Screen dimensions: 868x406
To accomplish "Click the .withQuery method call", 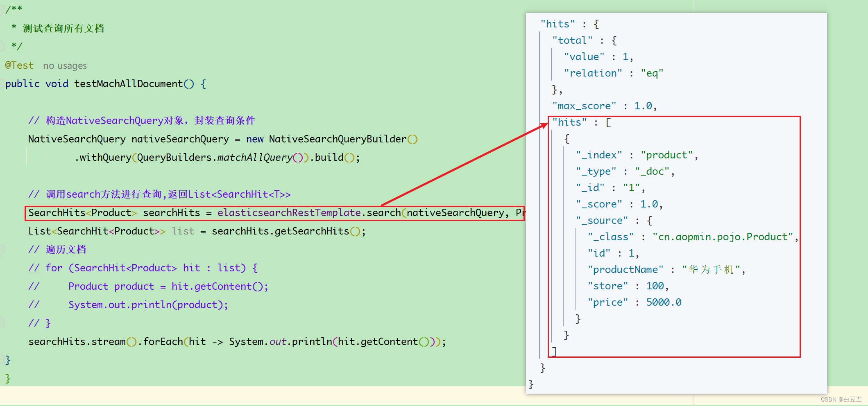I will pyautogui.click(x=103, y=158).
